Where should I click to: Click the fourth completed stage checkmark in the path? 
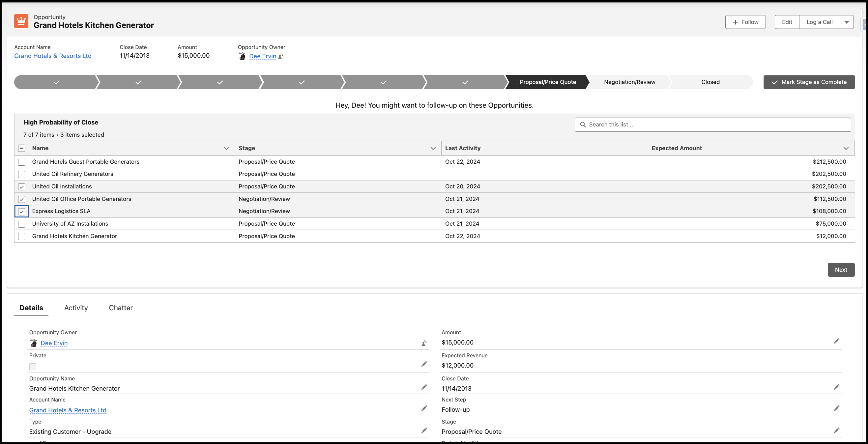302,82
